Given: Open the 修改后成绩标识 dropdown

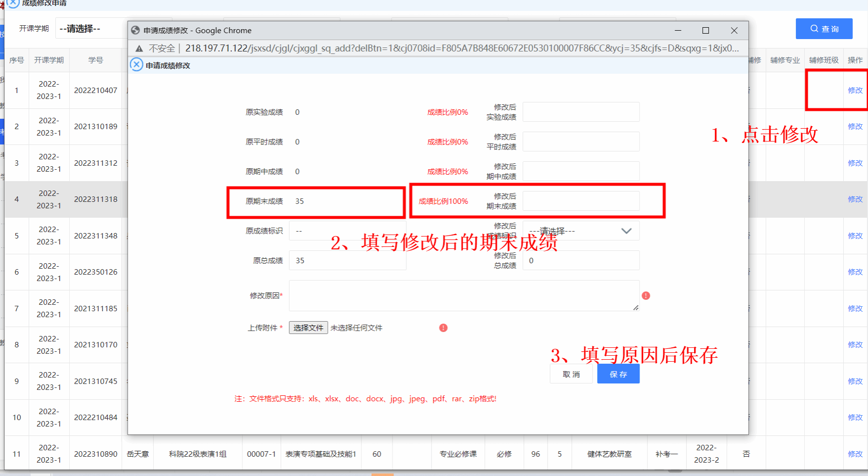Looking at the screenshot, I should coord(581,231).
